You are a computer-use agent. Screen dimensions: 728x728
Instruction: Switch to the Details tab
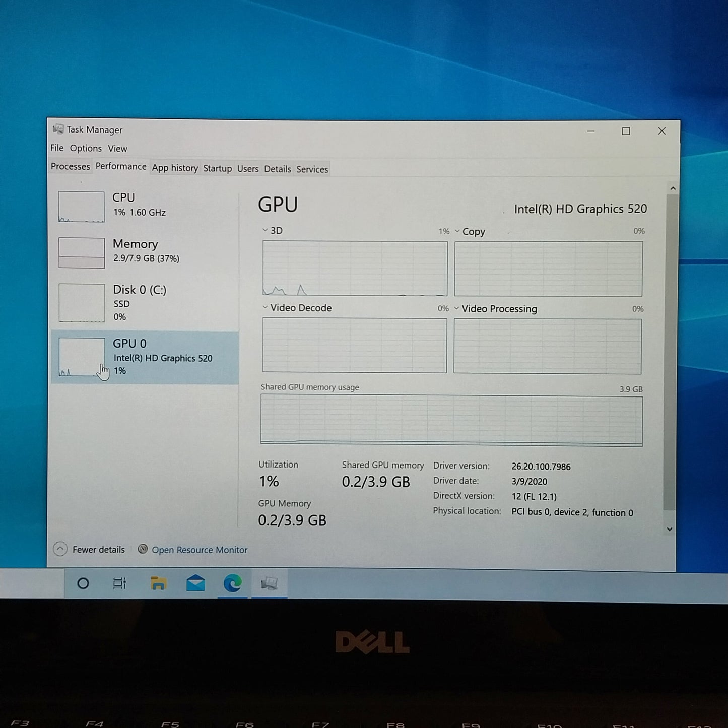(x=278, y=169)
